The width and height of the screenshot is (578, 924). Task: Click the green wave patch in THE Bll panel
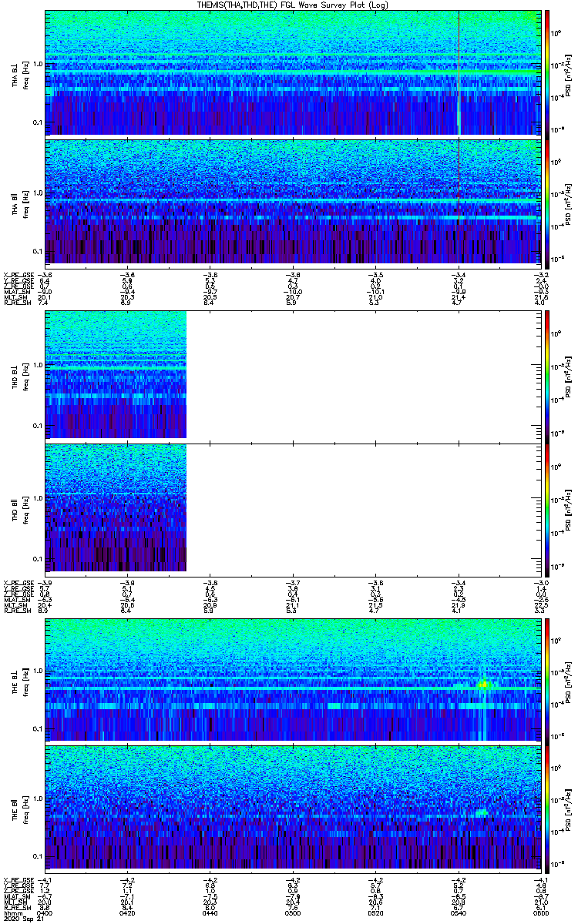point(482,812)
